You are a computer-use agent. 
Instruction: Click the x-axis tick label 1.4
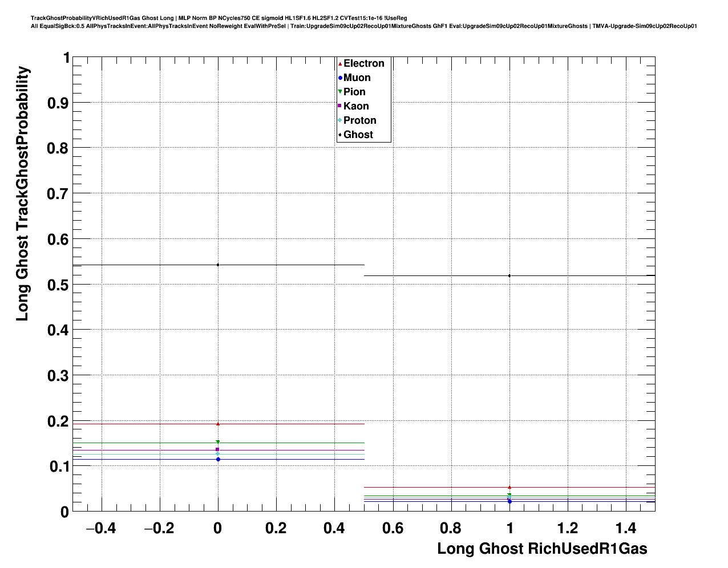coord(626,528)
